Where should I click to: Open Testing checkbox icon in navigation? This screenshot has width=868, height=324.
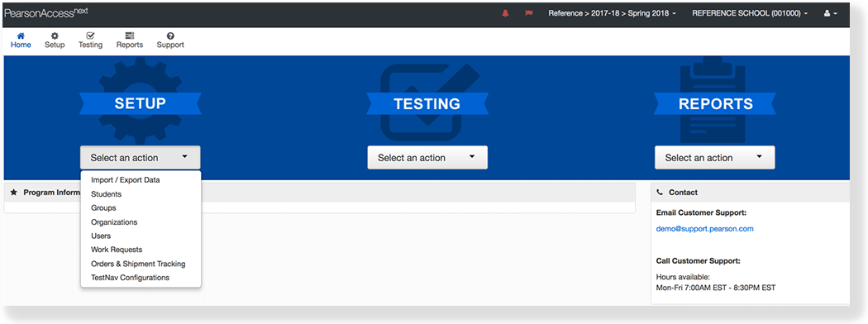90,36
